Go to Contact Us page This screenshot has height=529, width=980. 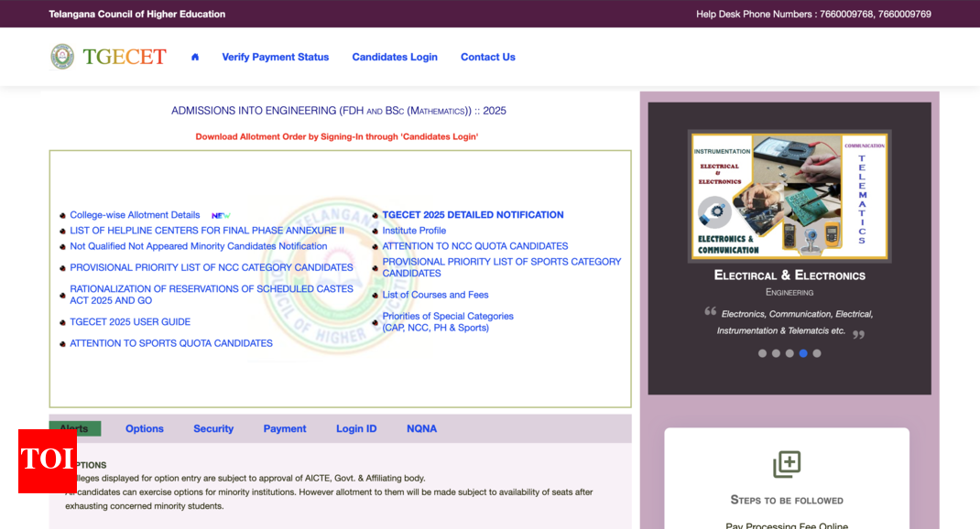tap(488, 57)
